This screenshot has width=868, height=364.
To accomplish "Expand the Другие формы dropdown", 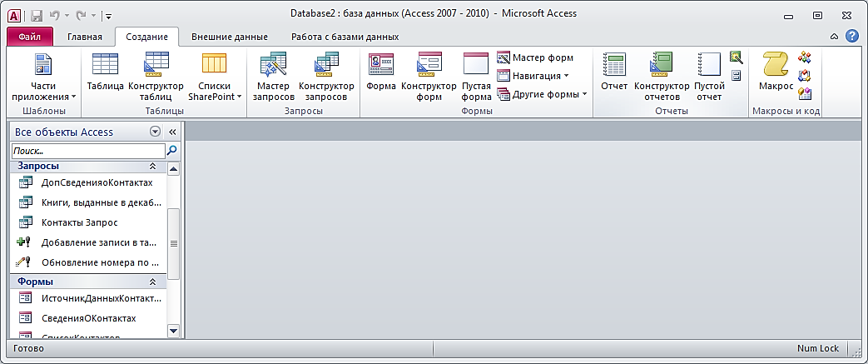I will tap(542, 94).
